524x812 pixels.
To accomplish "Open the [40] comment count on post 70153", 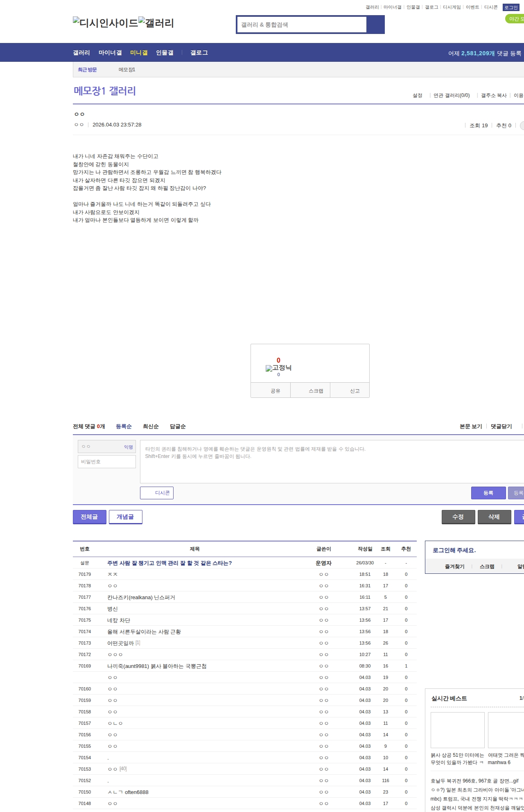I will coord(123,769).
